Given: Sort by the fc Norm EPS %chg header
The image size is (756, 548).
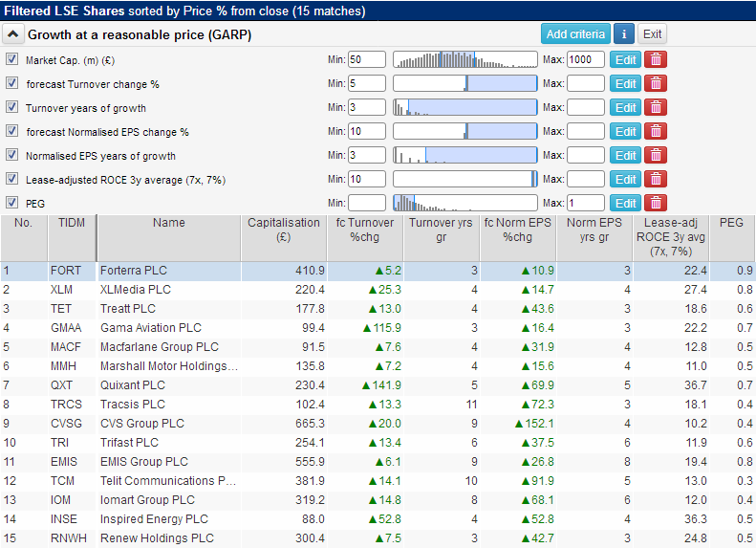Looking at the screenshot, I should tap(518, 238).
